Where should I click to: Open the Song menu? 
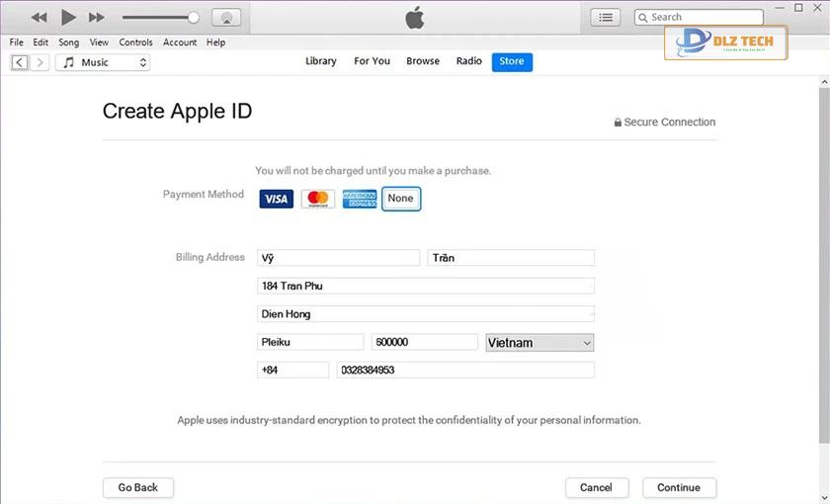(68, 42)
